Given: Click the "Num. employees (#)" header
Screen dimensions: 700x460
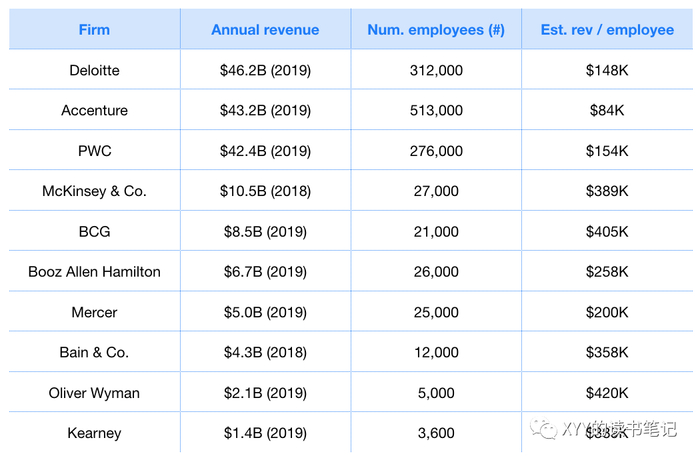Looking at the screenshot, I should [x=436, y=30].
